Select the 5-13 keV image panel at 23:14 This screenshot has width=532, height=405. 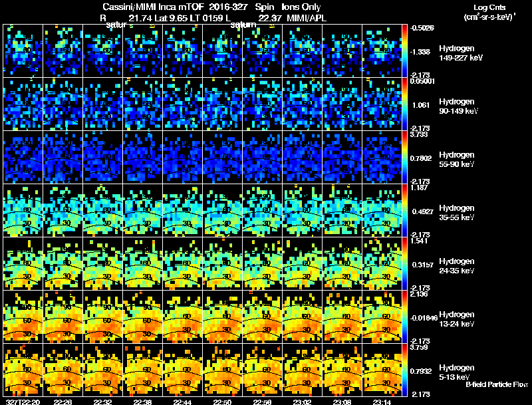point(382,370)
